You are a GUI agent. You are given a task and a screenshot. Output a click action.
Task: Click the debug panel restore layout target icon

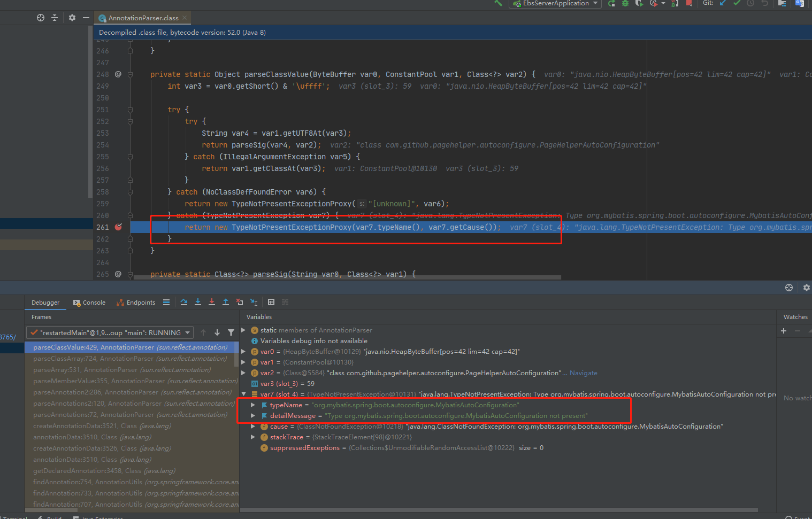coord(789,288)
